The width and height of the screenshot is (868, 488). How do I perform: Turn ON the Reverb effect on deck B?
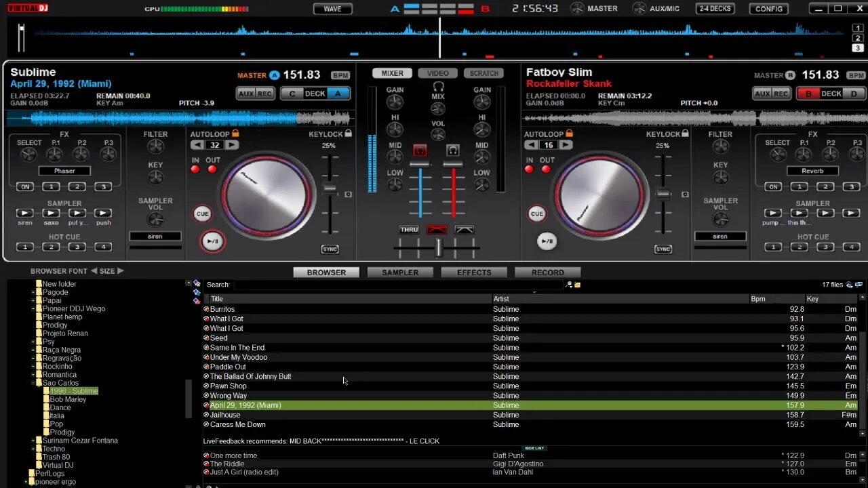point(773,186)
